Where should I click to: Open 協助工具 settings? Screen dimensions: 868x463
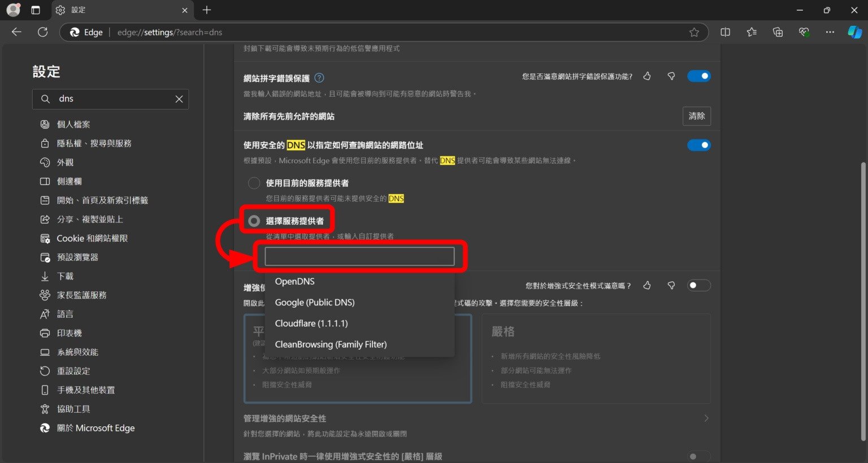tap(73, 409)
